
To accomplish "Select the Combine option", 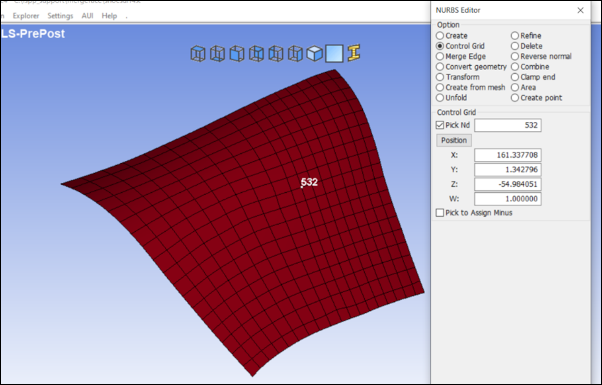I will tap(530, 67).
